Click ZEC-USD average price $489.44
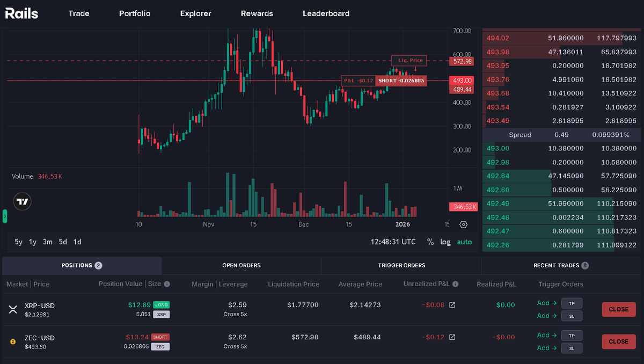The width and height of the screenshot is (644, 364). pos(368,337)
